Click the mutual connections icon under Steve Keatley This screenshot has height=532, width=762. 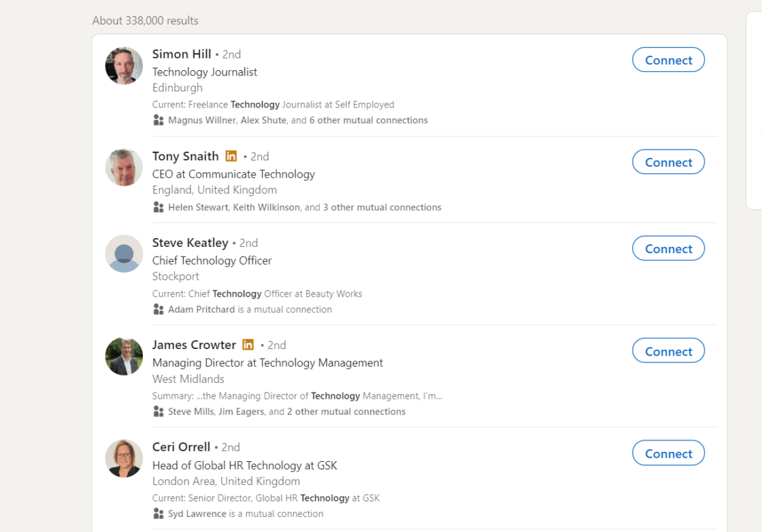pyautogui.click(x=158, y=309)
